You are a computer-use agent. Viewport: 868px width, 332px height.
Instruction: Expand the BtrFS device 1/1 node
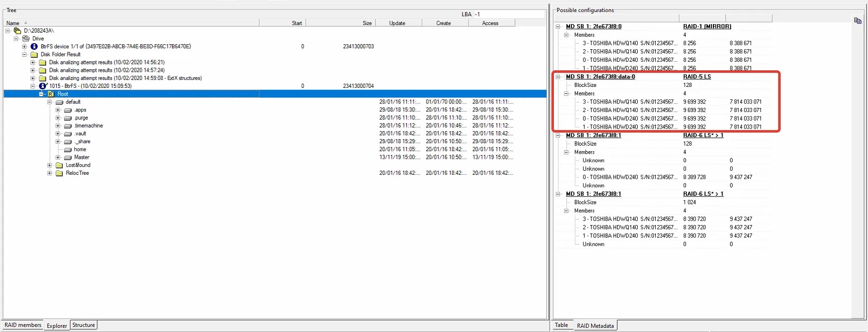coord(24,47)
